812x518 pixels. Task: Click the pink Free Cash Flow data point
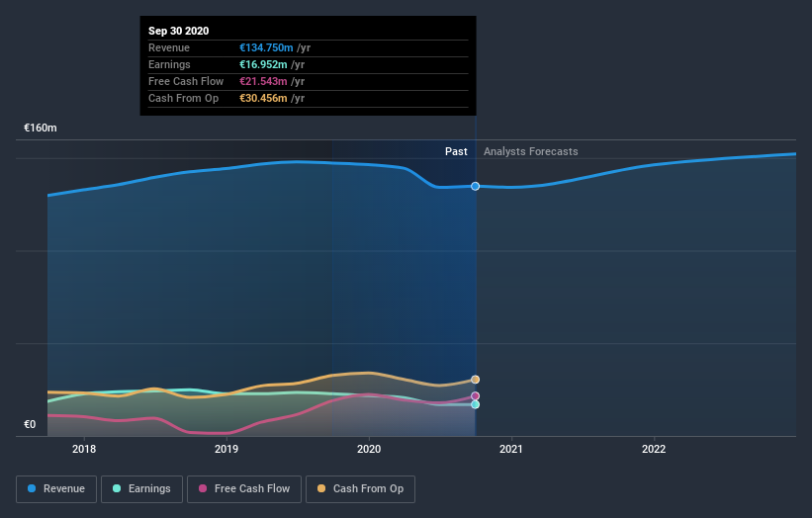(475, 395)
